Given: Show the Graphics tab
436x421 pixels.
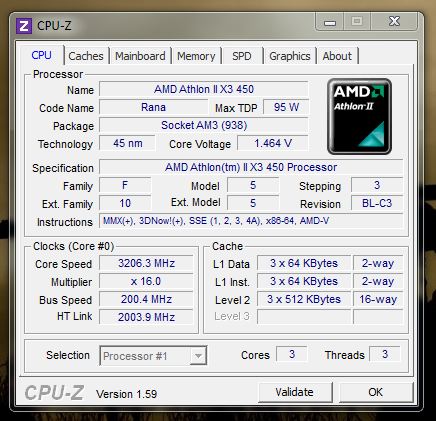Looking at the screenshot, I should [x=290, y=56].
